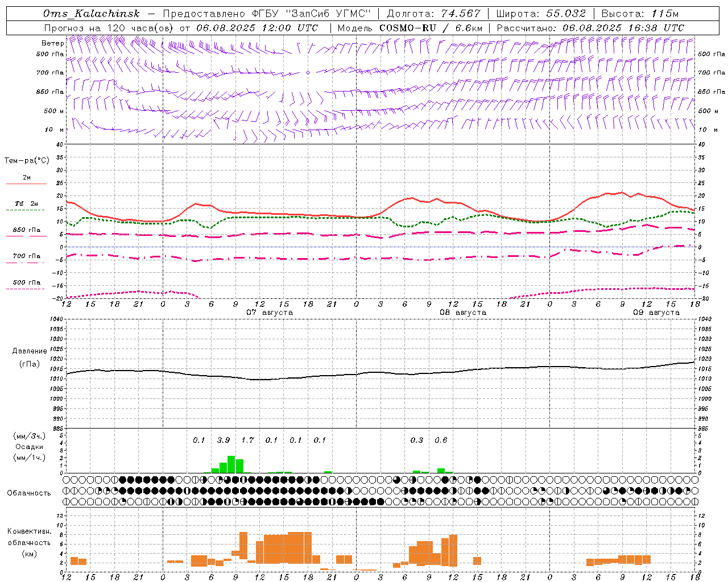Click the calm-wind circle in the 700 гПа row

coord(308,73)
